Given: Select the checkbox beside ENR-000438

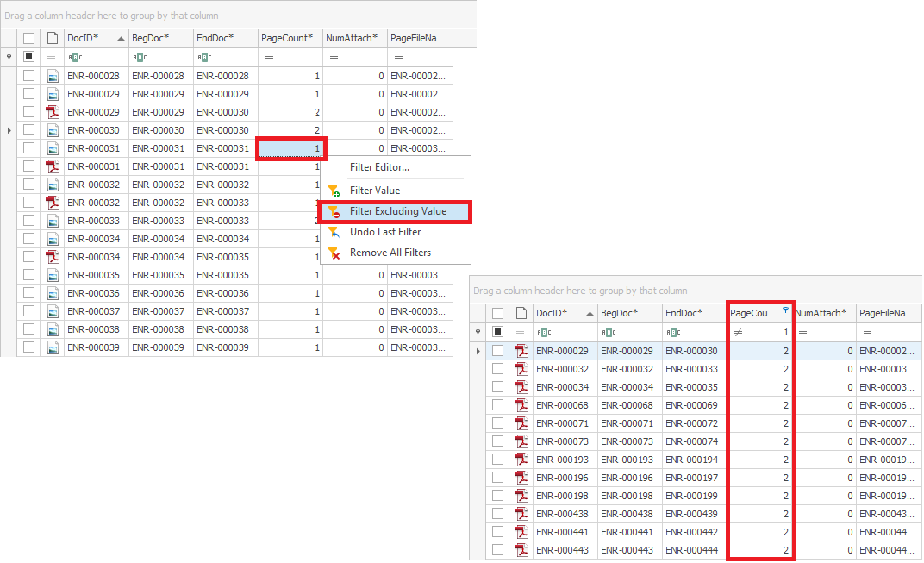Looking at the screenshot, I should (498, 514).
